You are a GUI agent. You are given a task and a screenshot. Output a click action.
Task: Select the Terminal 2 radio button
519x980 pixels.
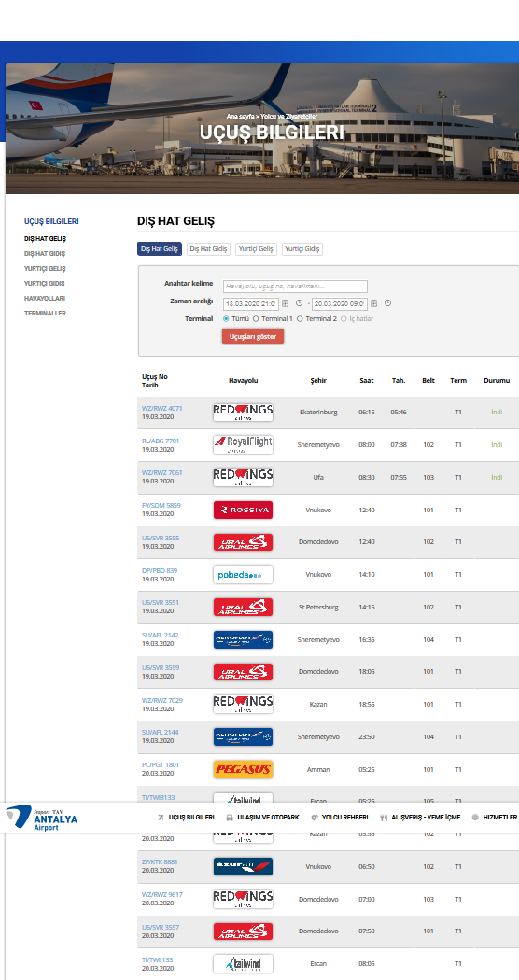300,319
